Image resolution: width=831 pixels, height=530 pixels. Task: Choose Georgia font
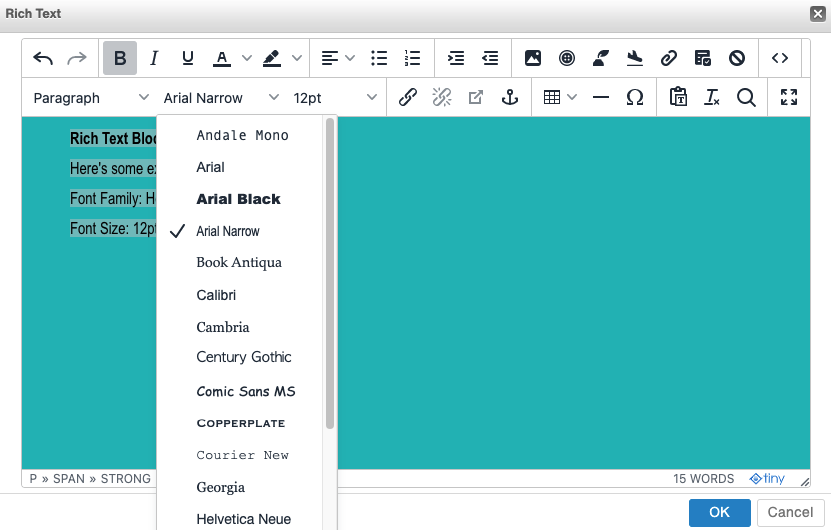coord(242,487)
